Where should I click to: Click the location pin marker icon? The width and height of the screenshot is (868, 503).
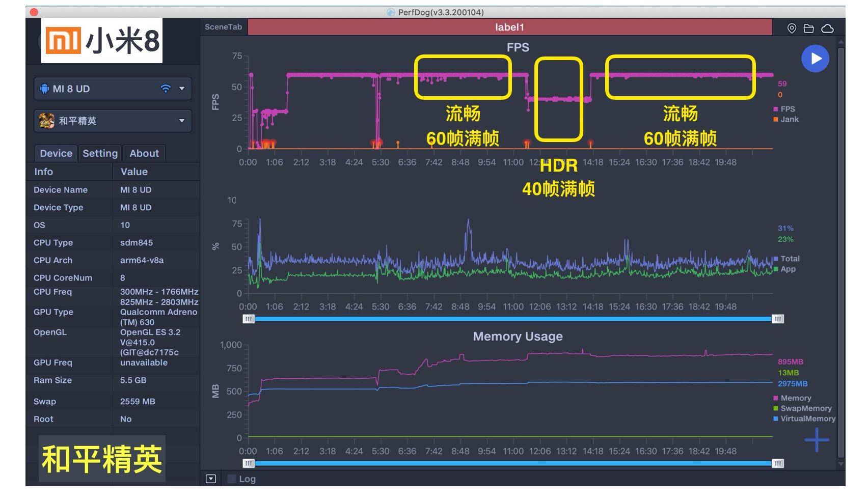792,29
